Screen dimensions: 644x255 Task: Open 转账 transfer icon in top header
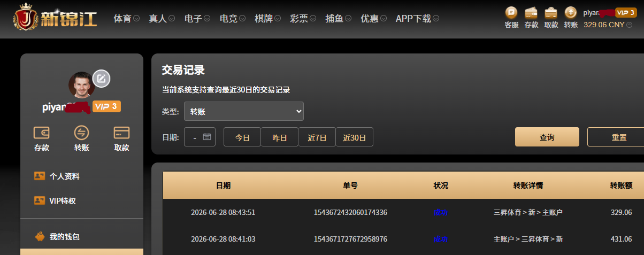coord(571,12)
